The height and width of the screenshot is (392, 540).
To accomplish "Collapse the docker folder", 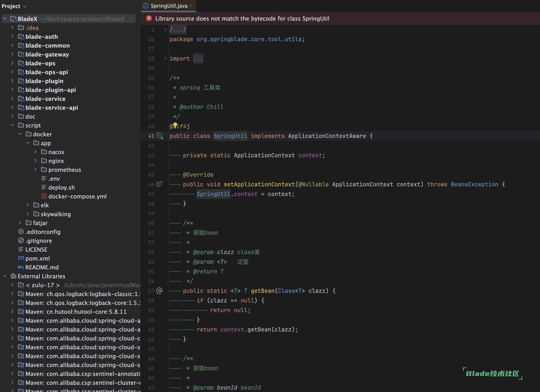I will pyautogui.click(x=20, y=134).
